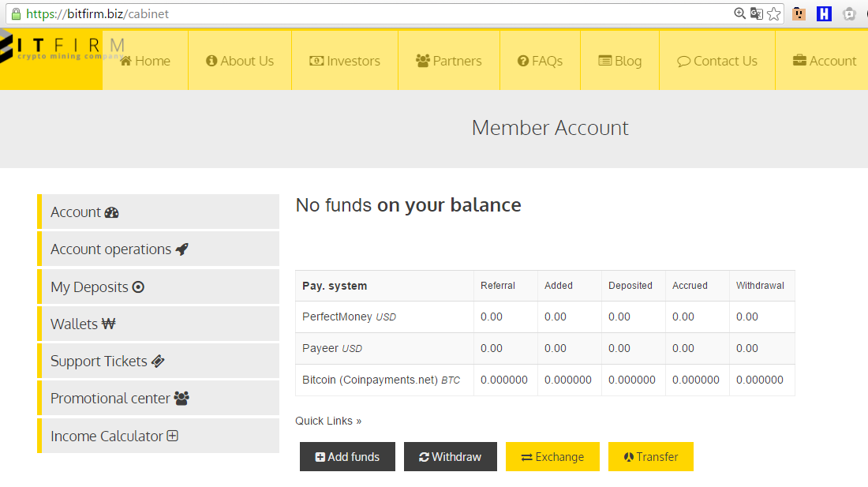Click the yellow Exchange button
This screenshot has height=487, width=868.
pos(552,457)
